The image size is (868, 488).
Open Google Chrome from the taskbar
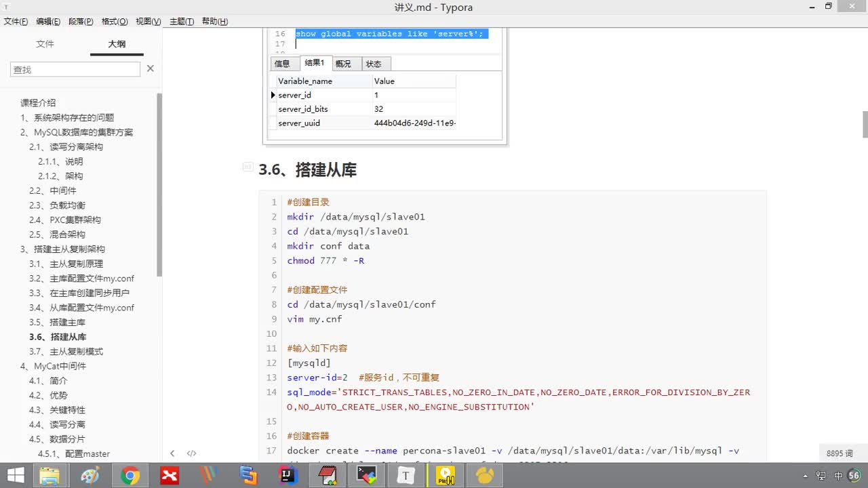pos(130,476)
